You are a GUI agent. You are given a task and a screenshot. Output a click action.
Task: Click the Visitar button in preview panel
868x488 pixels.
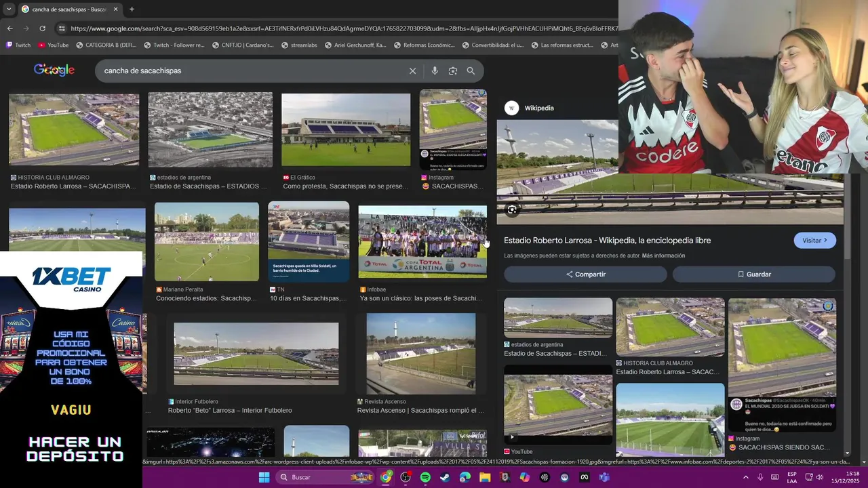[814, 241]
